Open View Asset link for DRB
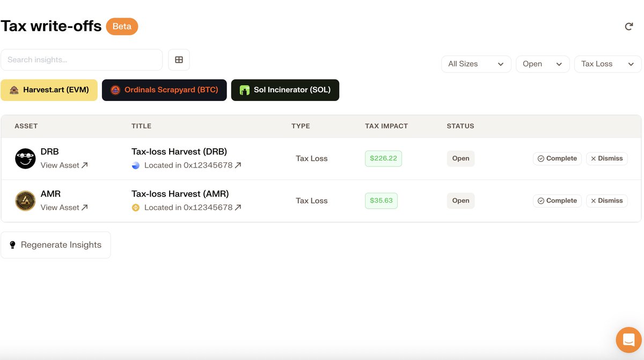This screenshot has height=360, width=644. point(64,165)
